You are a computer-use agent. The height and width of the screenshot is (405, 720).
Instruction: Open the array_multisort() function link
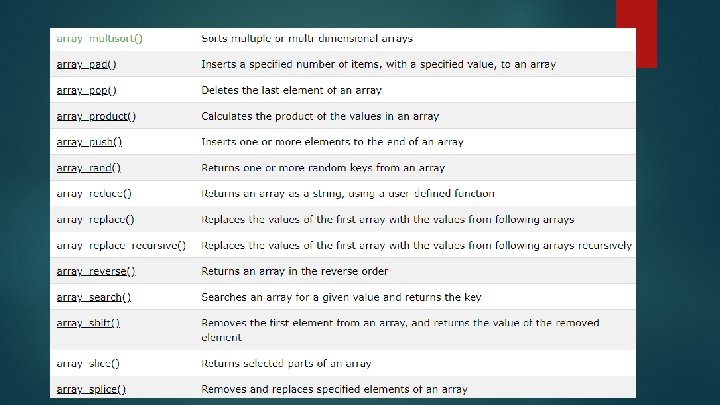click(x=99, y=39)
